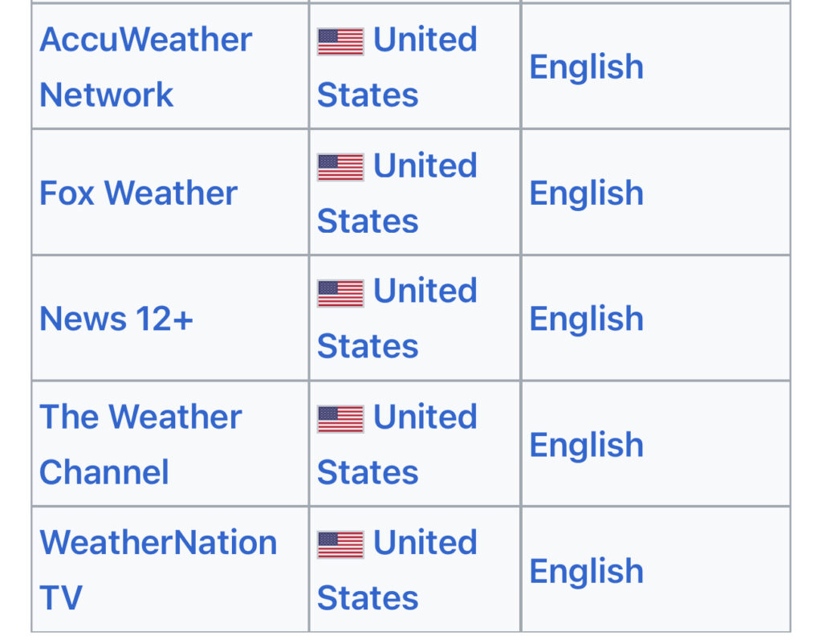Open the Fox Weather link
Screen dimensions: 822x644
138,193
